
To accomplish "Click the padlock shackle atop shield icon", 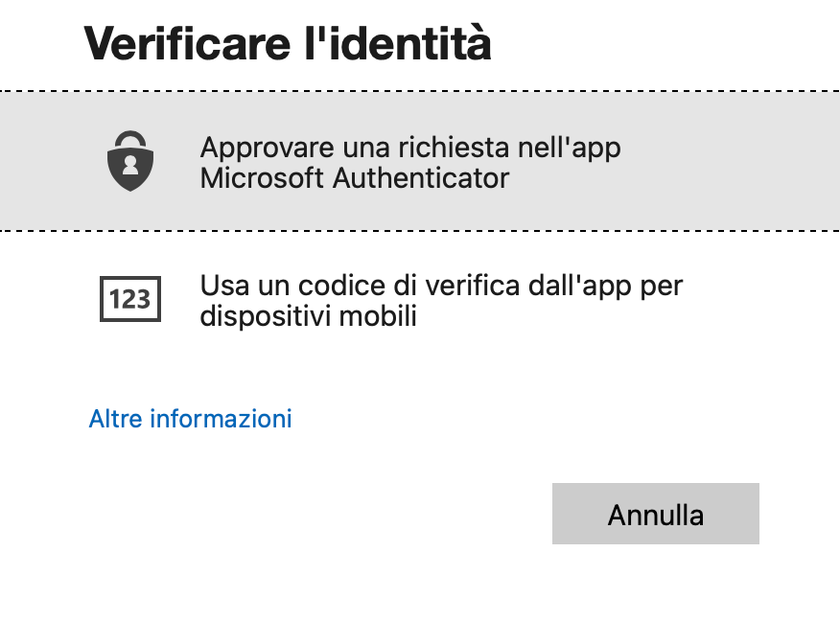I will point(130,139).
